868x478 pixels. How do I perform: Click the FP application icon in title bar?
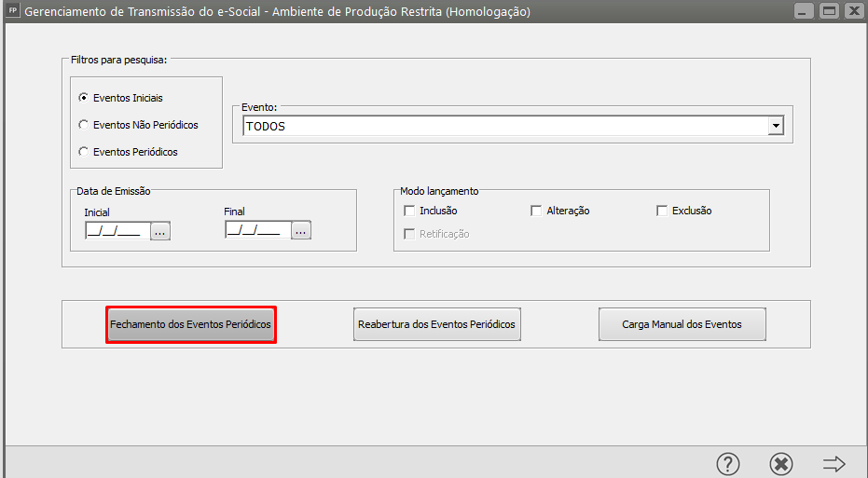[x=12, y=12]
